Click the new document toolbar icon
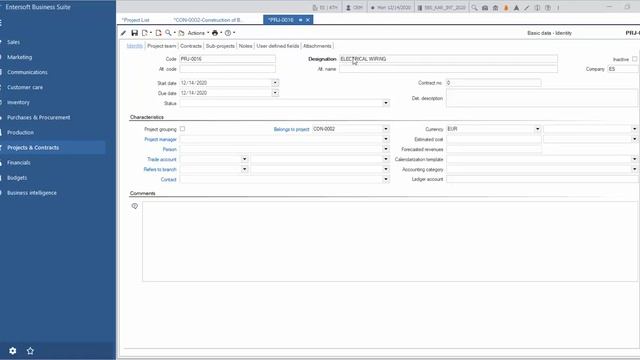 pyautogui.click(x=145, y=33)
